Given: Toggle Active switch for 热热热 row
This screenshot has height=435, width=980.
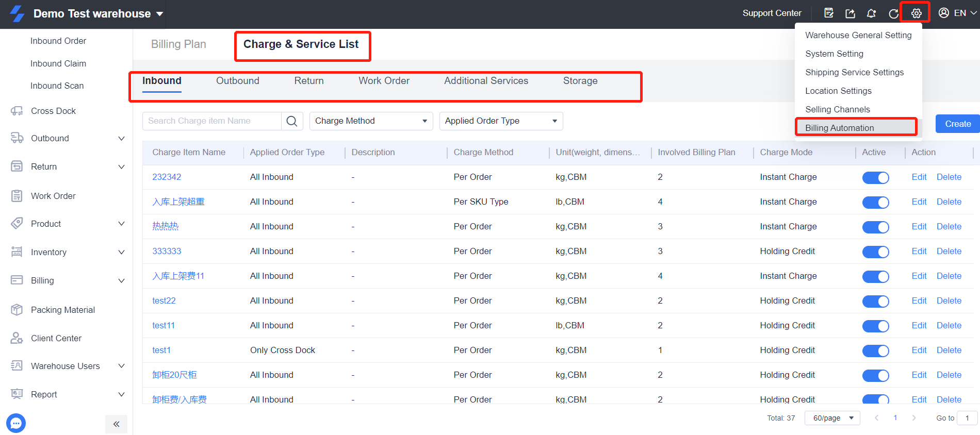Looking at the screenshot, I should tap(876, 227).
